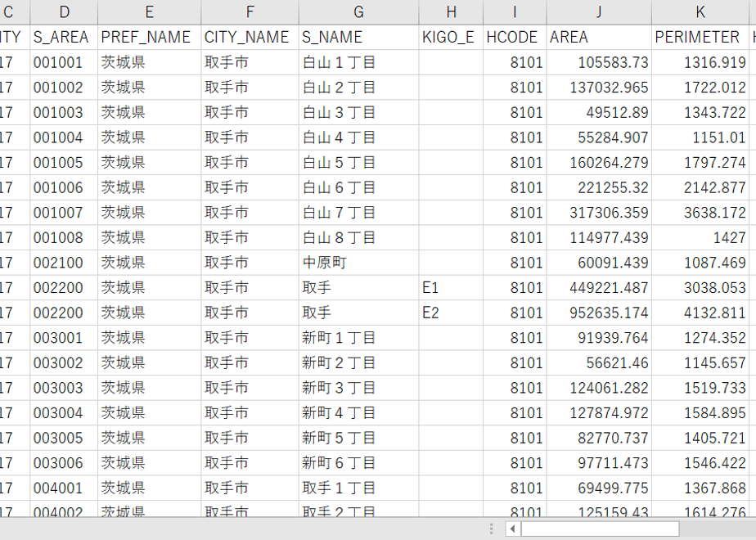This screenshot has height=540, width=756.
Task: Click the HCODE header cell
Action: coord(515,37)
